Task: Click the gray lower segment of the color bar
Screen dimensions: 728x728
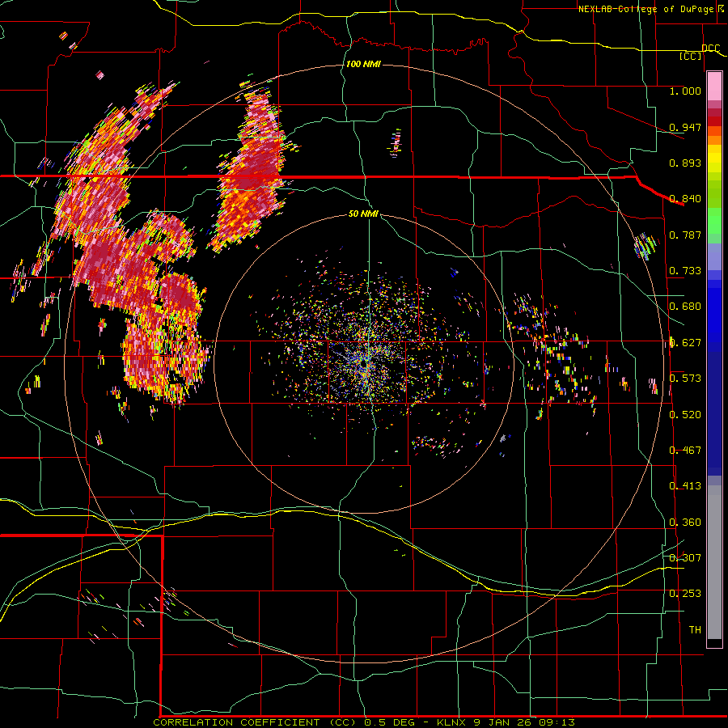Action: [714, 562]
